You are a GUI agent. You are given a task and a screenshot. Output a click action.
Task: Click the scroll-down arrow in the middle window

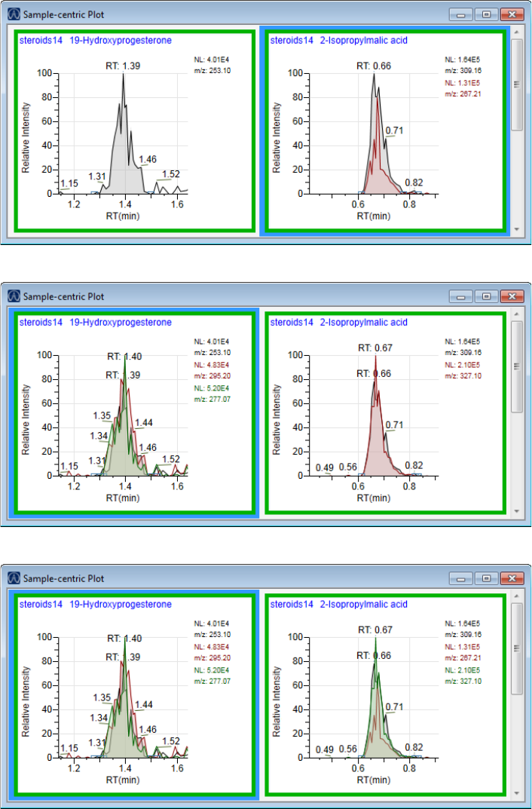(516, 510)
